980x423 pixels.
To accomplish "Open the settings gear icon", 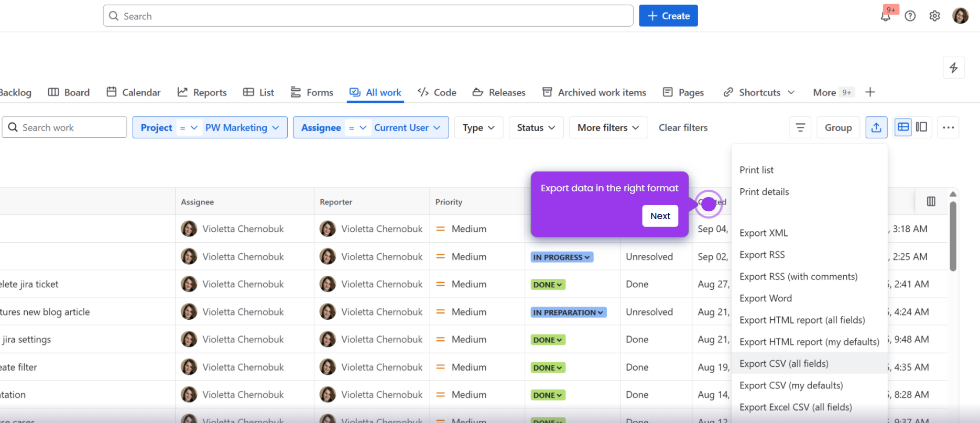I will click(934, 16).
